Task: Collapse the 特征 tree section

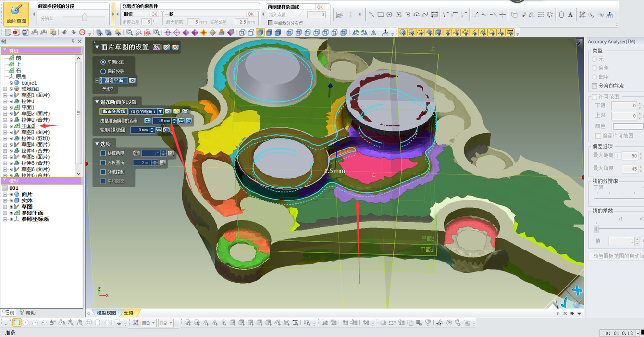Action: [x=5, y=50]
